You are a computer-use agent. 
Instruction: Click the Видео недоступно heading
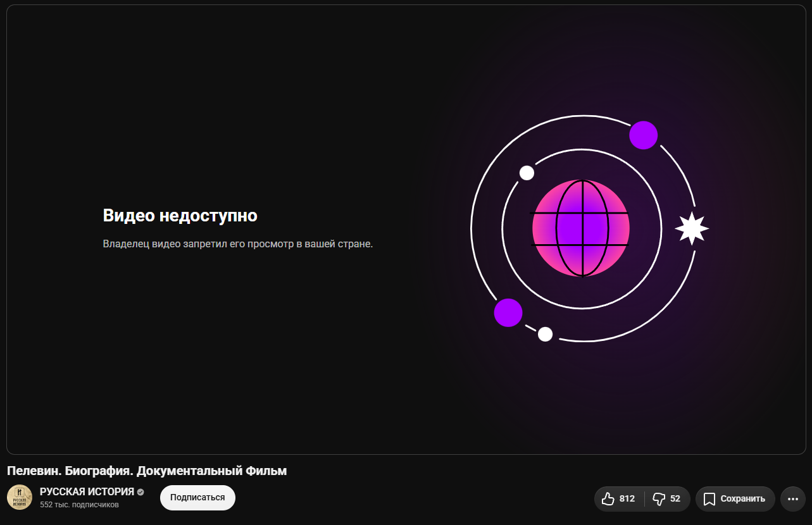coord(180,216)
